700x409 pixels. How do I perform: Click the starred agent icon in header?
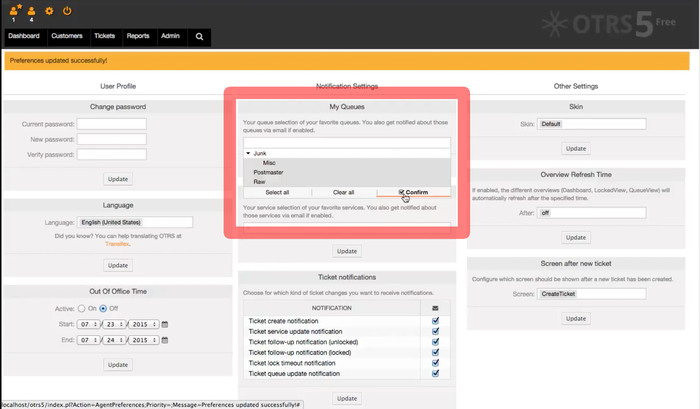click(14, 11)
